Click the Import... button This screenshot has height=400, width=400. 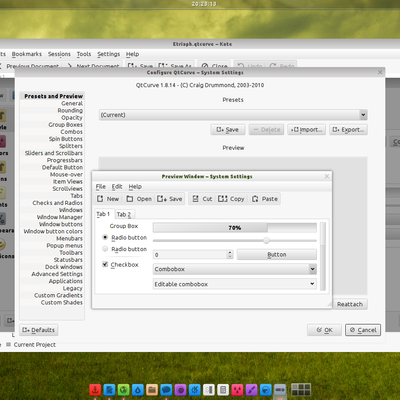pyautogui.click(x=306, y=130)
